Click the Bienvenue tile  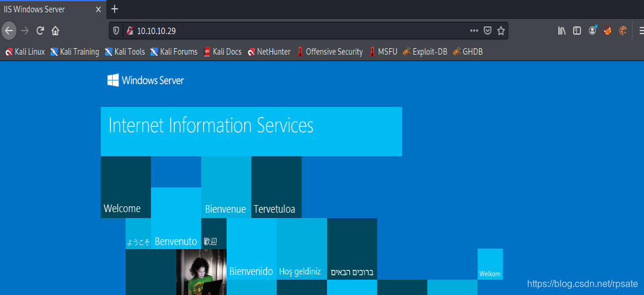tap(226, 187)
